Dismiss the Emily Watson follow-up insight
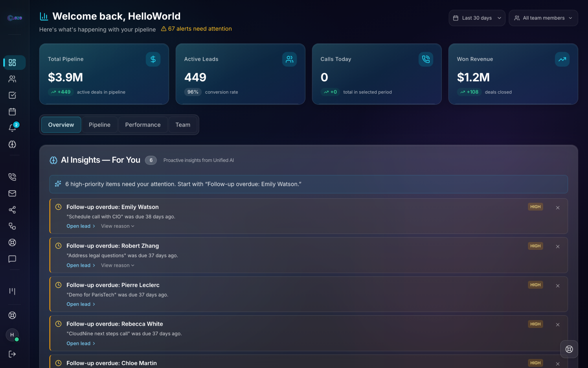This screenshot has height=368, width=588. (558, 208)
